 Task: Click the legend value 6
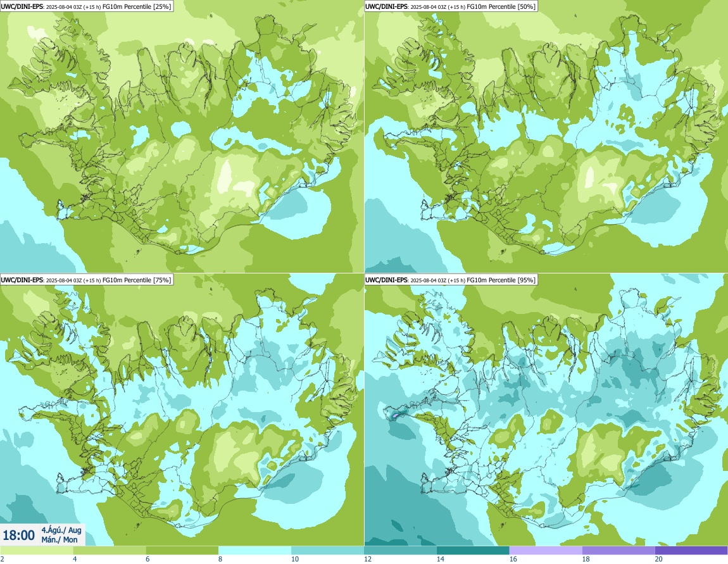point(147,560)
